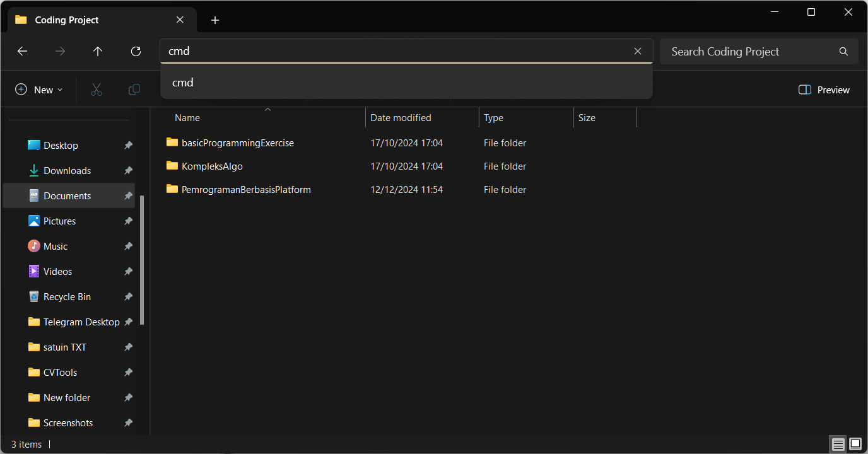Screen dimensions: 868x454
Task: Click the search magnifier icon
Action: pyautogui.click(x=843, y=52)
